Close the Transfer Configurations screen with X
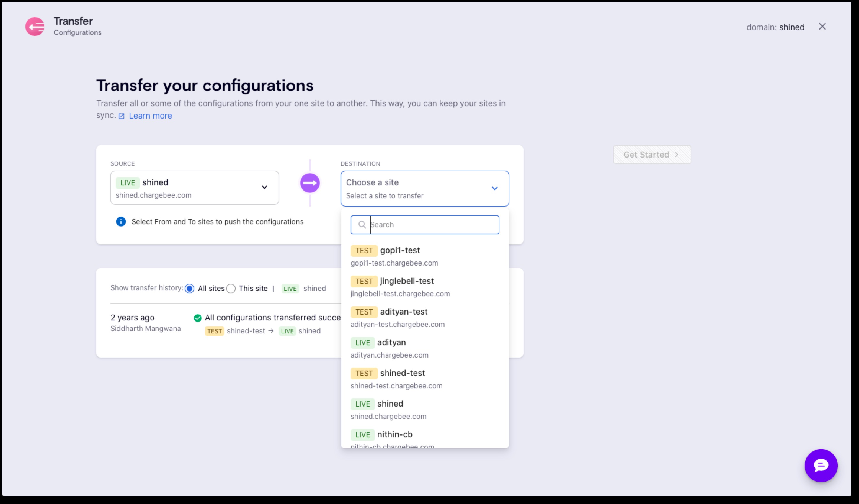The height and width of the screenshot is (504, 859). point(822,27)
